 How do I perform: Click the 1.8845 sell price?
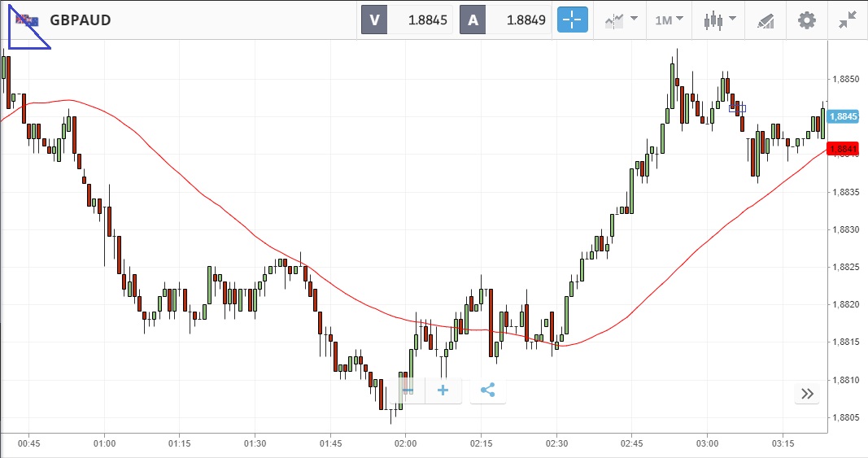(426, 20)
